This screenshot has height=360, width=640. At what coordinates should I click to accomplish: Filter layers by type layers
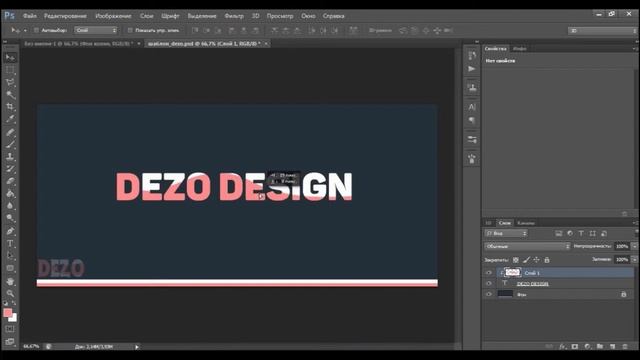(x=581, y=233)
